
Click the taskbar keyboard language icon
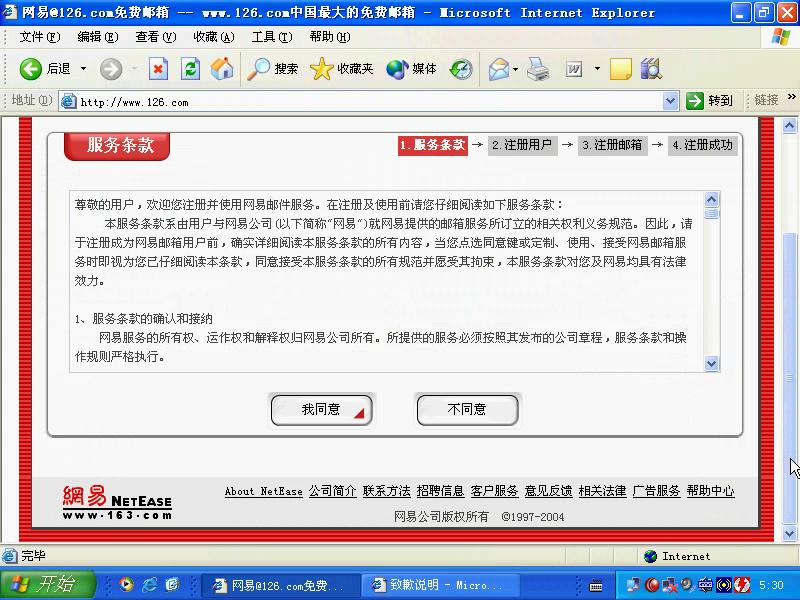(595, 586)
